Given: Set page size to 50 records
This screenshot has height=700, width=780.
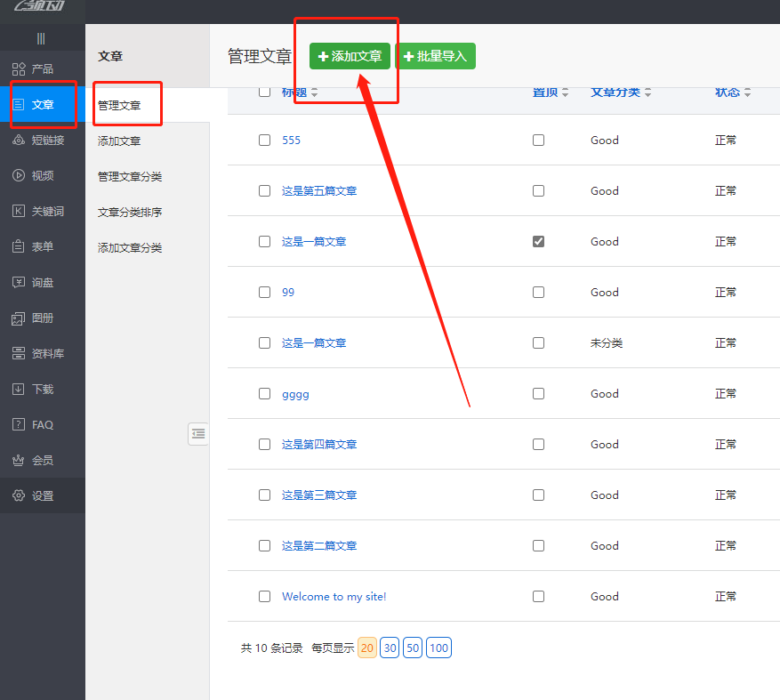Looking at the screenshot, I should pos(413,648).
